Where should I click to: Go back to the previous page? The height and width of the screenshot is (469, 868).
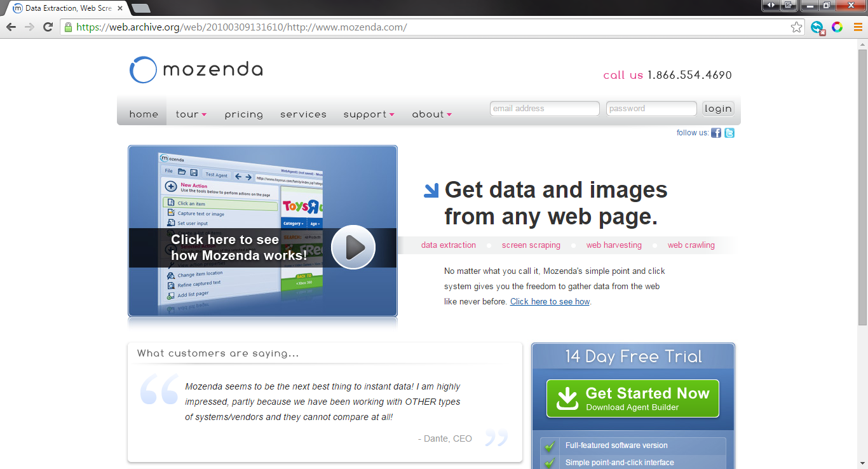11,27
